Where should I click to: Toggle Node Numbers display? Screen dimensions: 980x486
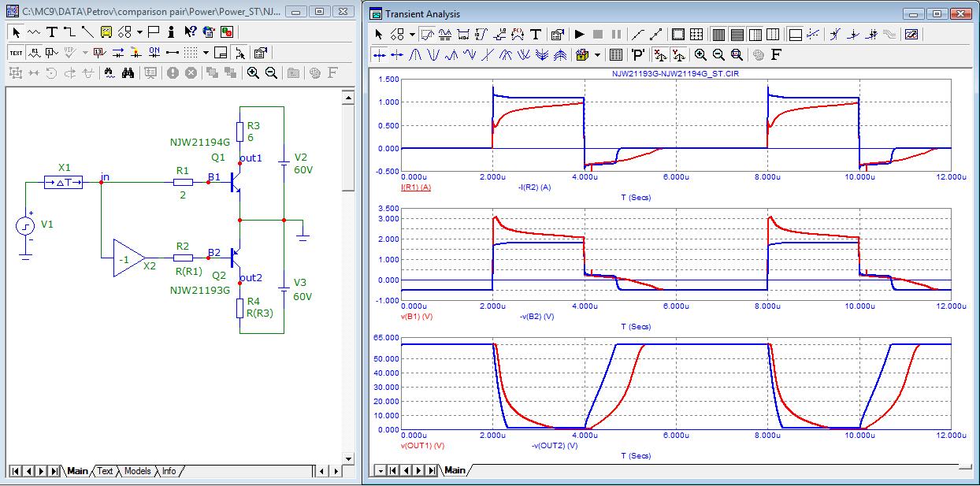coord(52,52)
